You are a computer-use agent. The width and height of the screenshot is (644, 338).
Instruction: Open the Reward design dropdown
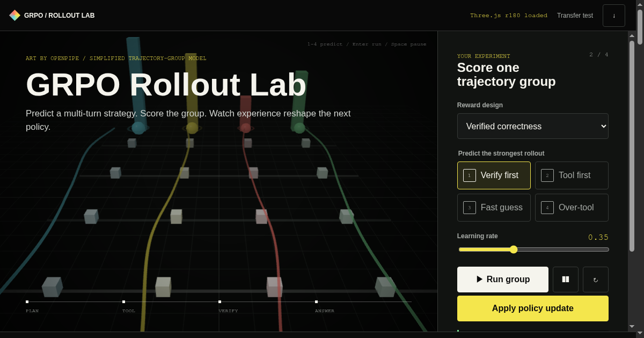click(533, 126)
